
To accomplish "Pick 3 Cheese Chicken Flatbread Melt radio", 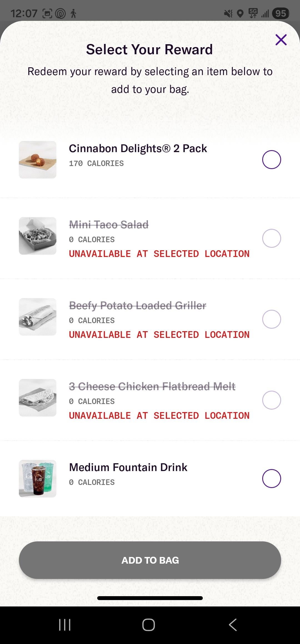I will (x=271, y=400).
